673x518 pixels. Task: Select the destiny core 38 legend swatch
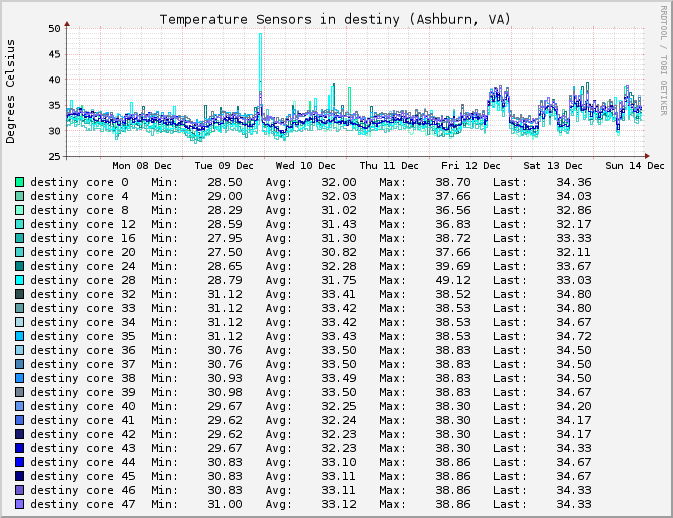click(19, 378)
